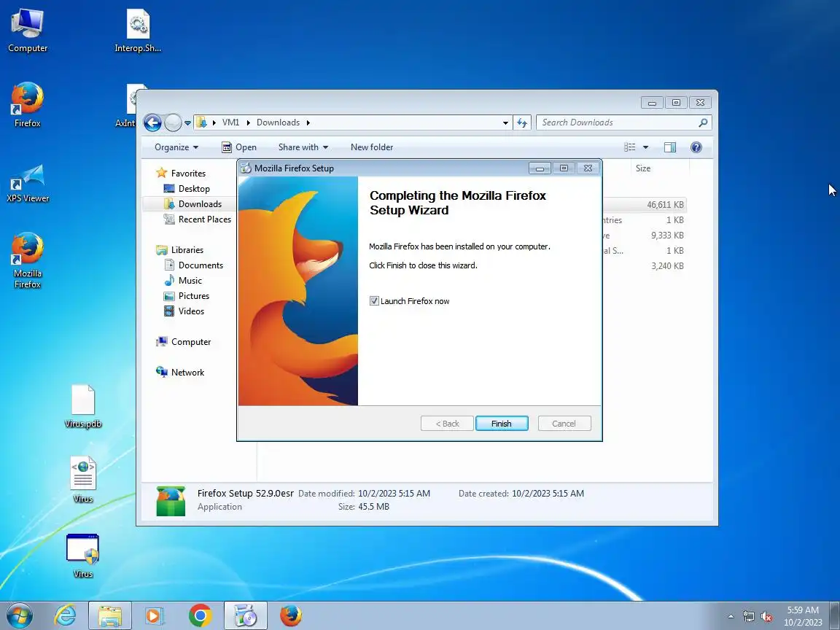The image size is (840, 630).
Task: Minimize the Mozilla Firefox Setup dialog
Action: click(540, 168)
